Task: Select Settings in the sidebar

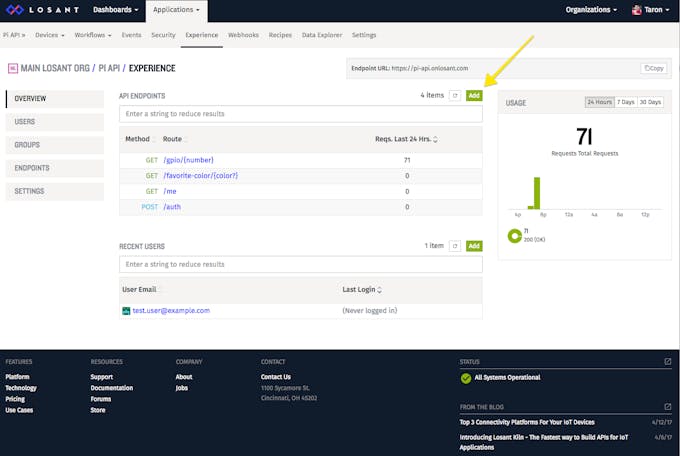Action: [55, 191]
